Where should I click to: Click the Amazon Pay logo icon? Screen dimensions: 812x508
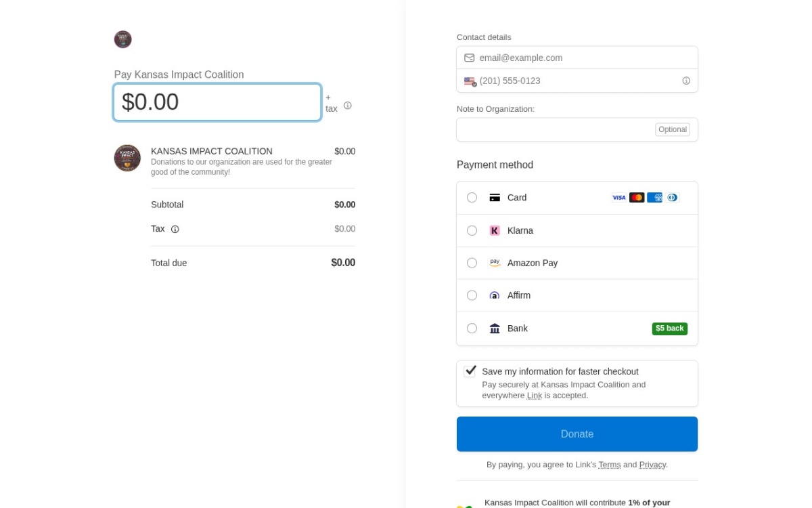coord(495,263)
